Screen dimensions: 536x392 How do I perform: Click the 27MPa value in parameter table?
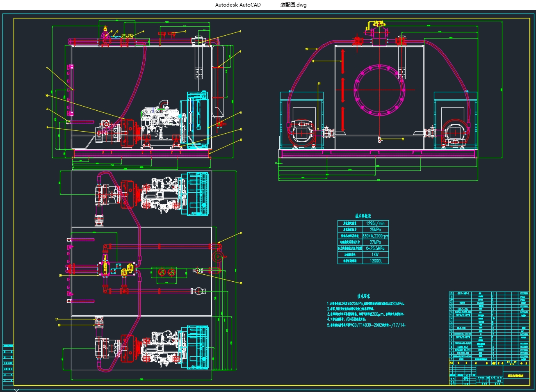[375, 242]
